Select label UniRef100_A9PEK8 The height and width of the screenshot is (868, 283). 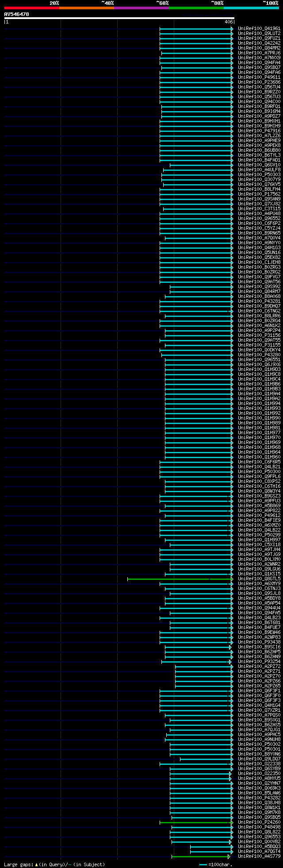point(259,145)
